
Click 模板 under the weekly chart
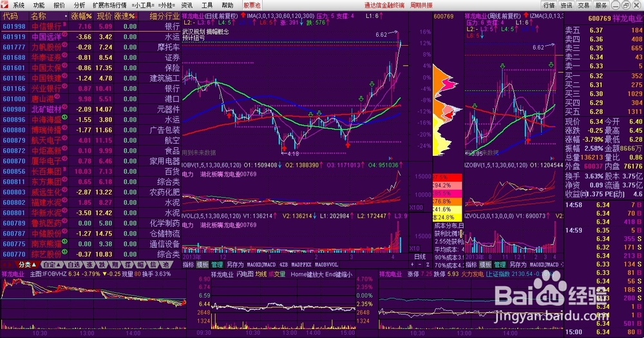click(486, 265)
